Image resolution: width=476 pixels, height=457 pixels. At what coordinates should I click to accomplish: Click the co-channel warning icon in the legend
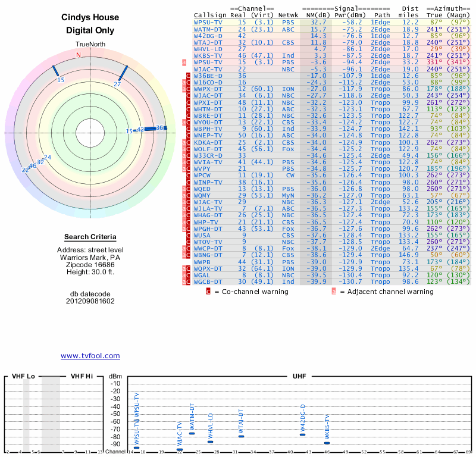tap(208, 292)
